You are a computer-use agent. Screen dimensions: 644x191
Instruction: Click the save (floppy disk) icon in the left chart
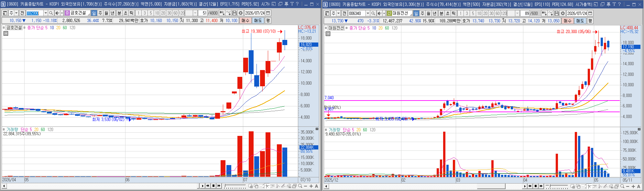point(234,13)
